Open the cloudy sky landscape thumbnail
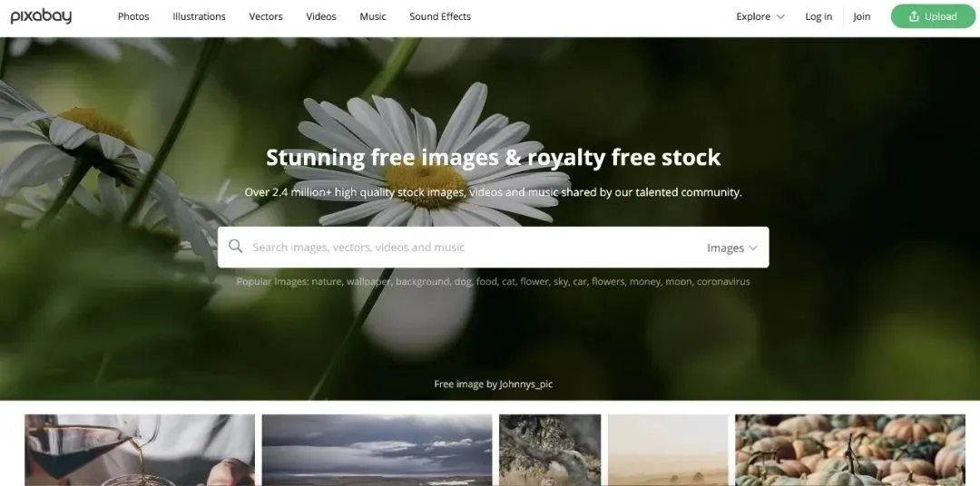This screenshot has height=486, width=980. click(x=377, y=451)
